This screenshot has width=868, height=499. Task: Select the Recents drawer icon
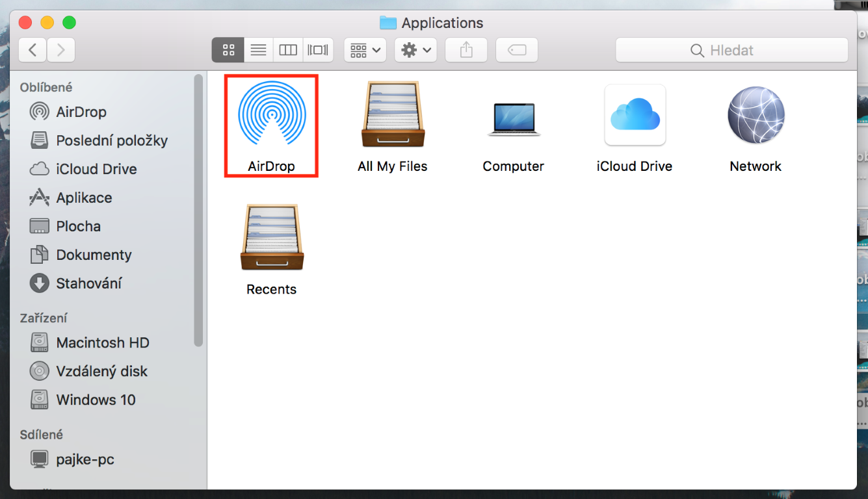click(272, 237)
